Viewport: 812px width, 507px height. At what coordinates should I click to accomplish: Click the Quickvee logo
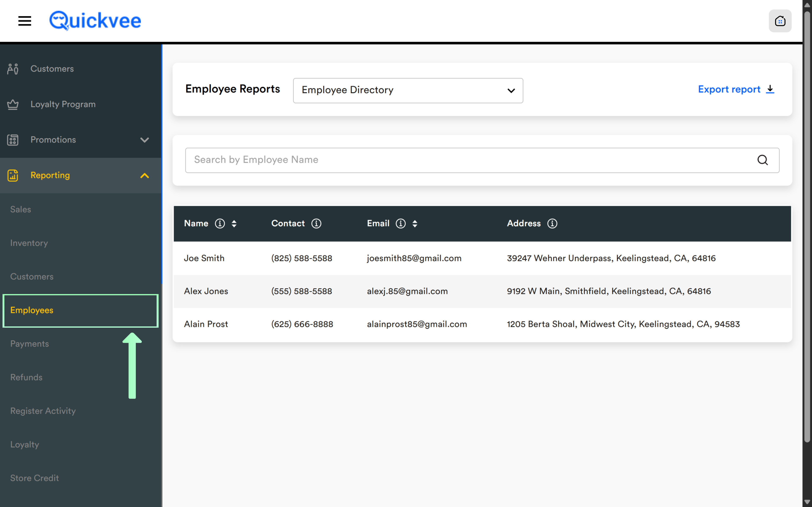(95, 21)
